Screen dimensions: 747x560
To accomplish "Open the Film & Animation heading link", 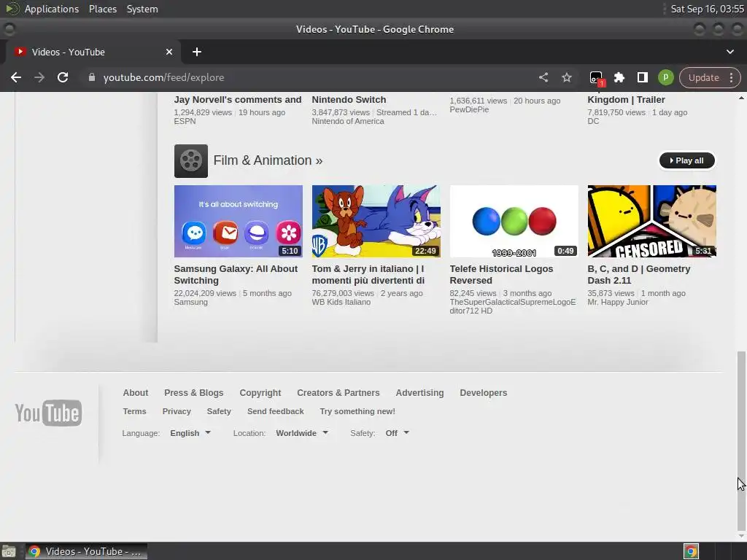I will (x=268, y=160).
